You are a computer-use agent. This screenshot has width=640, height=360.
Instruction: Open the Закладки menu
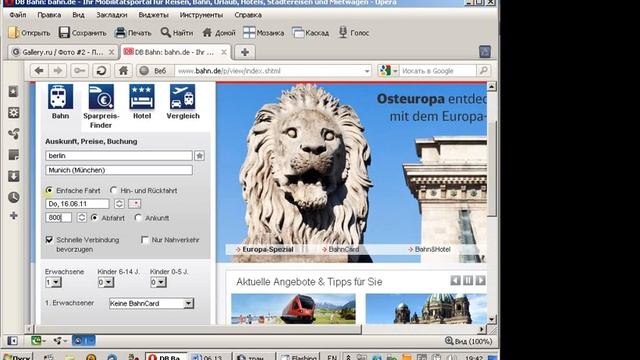point(112,15)
